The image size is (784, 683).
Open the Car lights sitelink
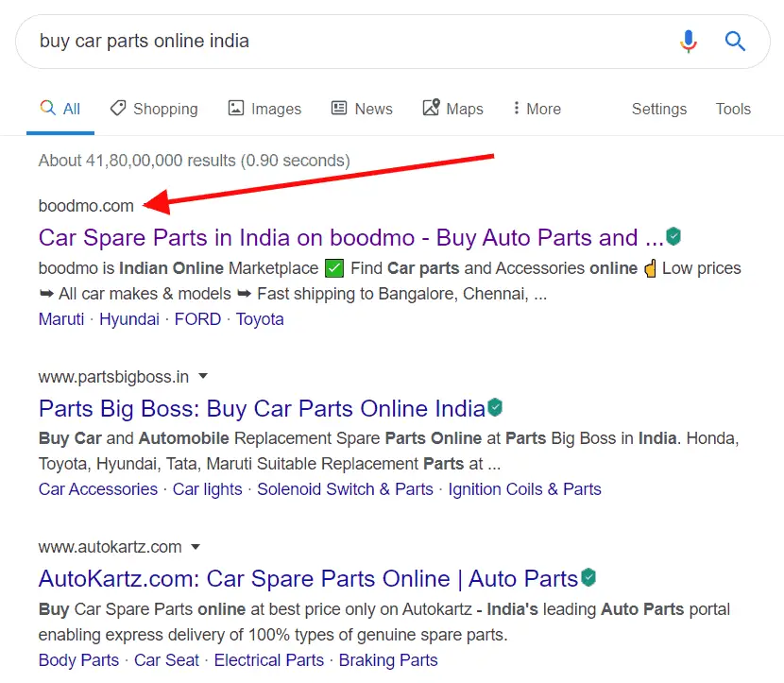point(207,489)
